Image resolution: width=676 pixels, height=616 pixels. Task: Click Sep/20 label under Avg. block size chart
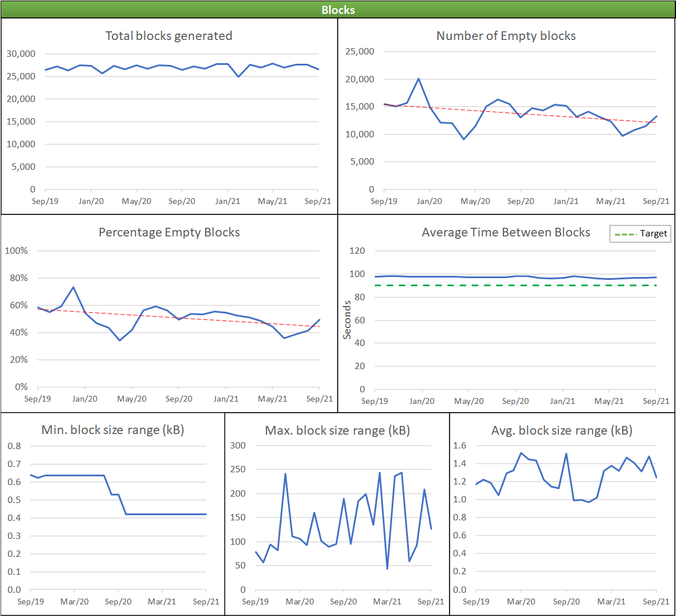566,602
